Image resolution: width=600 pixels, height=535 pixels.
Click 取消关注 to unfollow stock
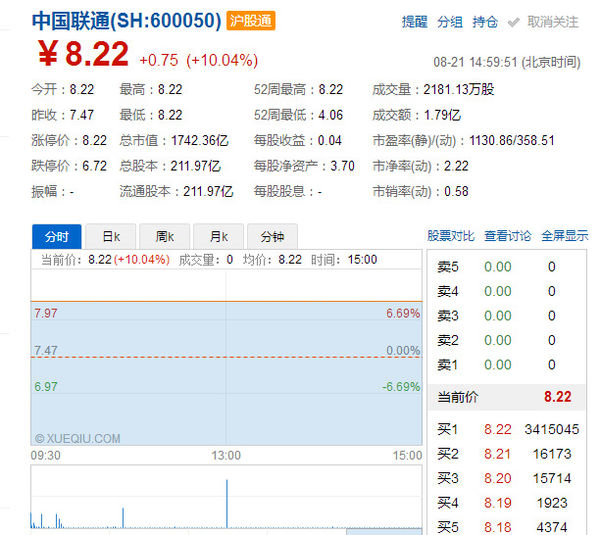click(553, 22)
